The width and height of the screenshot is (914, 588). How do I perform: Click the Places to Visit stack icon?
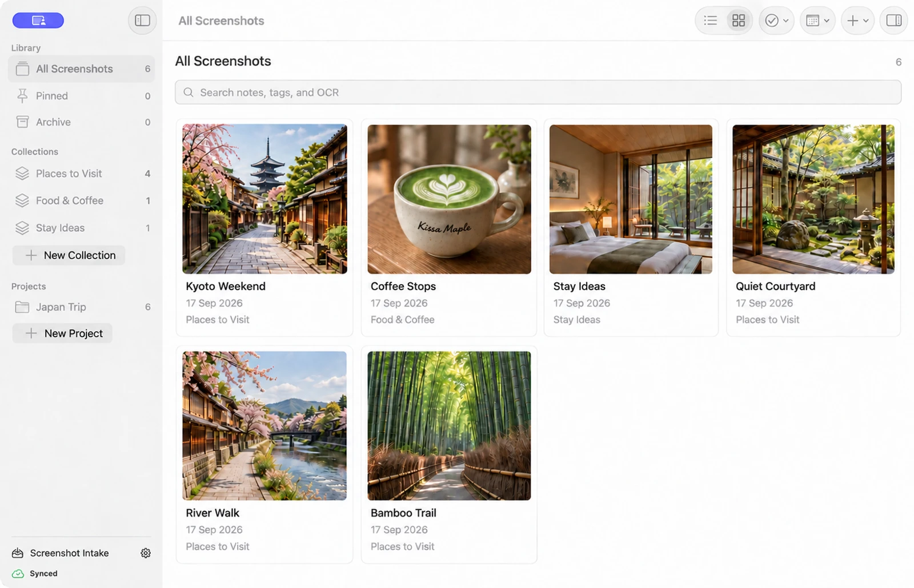22,174
